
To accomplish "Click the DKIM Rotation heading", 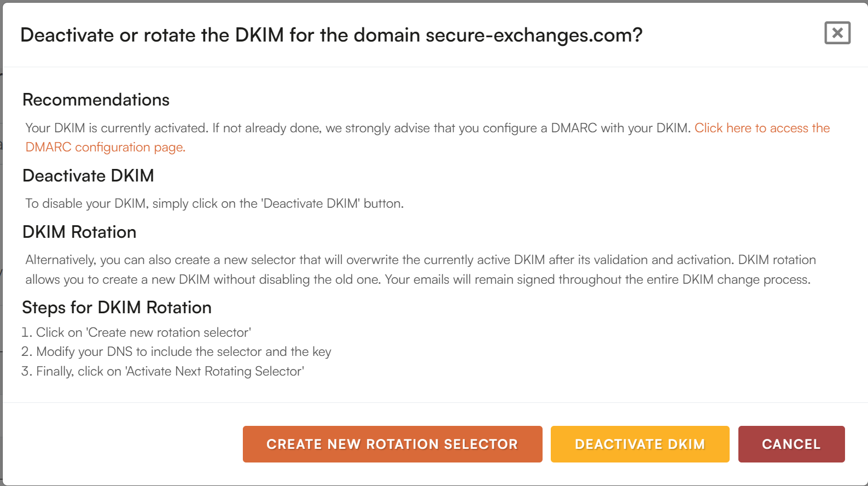I will (x=79, y=232).
